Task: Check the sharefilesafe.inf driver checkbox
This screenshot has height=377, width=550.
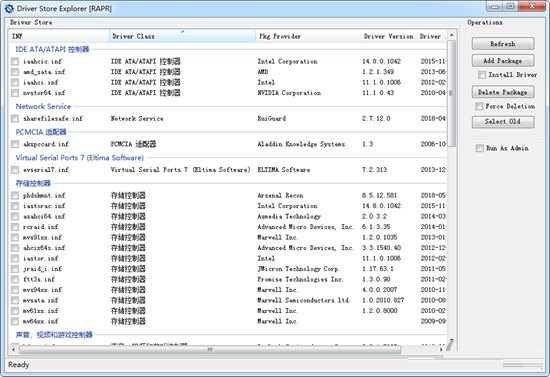Action: click(x=15, y=119)
